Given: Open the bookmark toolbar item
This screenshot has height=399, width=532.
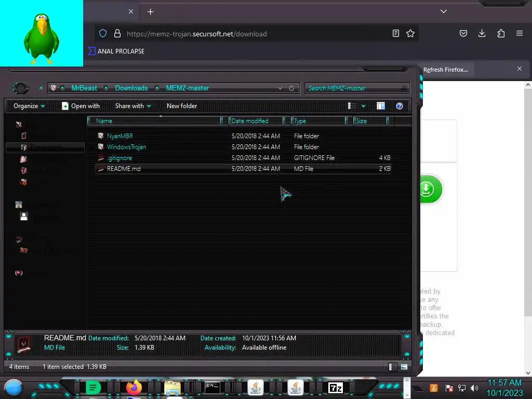Looking at the screenshot, I should pyautogui.click(x=116, y=51).
